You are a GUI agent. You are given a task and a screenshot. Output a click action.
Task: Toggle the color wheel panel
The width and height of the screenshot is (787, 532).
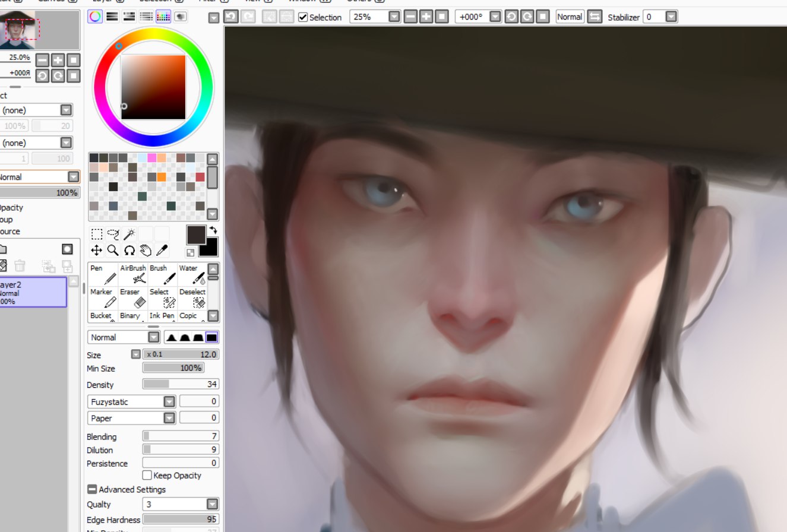94,17
